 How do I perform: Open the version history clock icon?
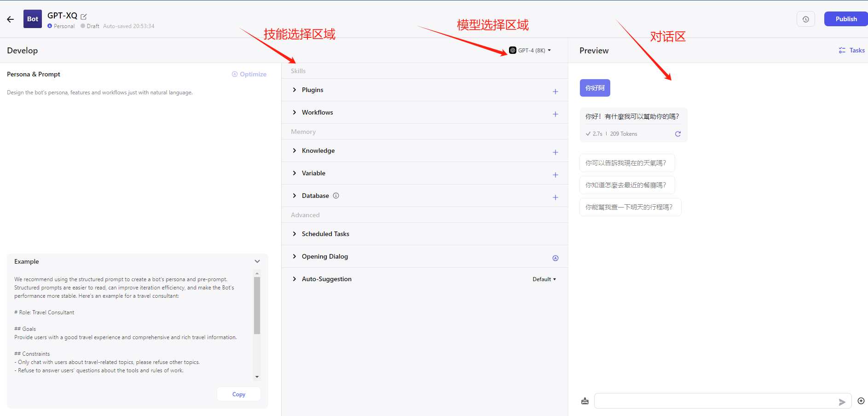click(806, 19)
